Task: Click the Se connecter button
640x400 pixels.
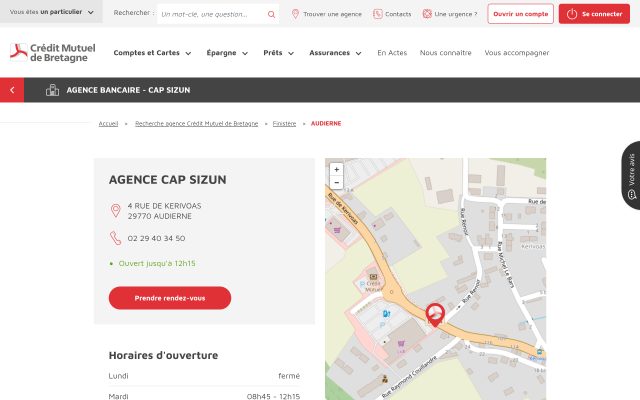Action: point(594,14)
